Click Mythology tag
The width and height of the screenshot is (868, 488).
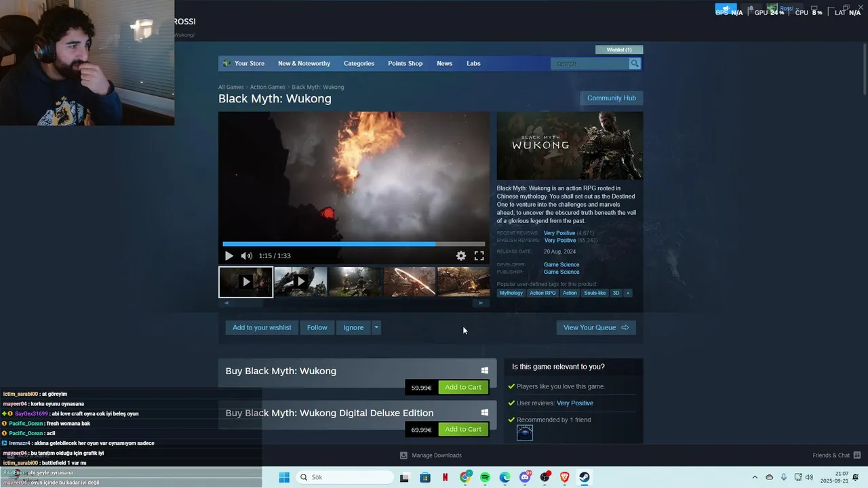(511, 293)
